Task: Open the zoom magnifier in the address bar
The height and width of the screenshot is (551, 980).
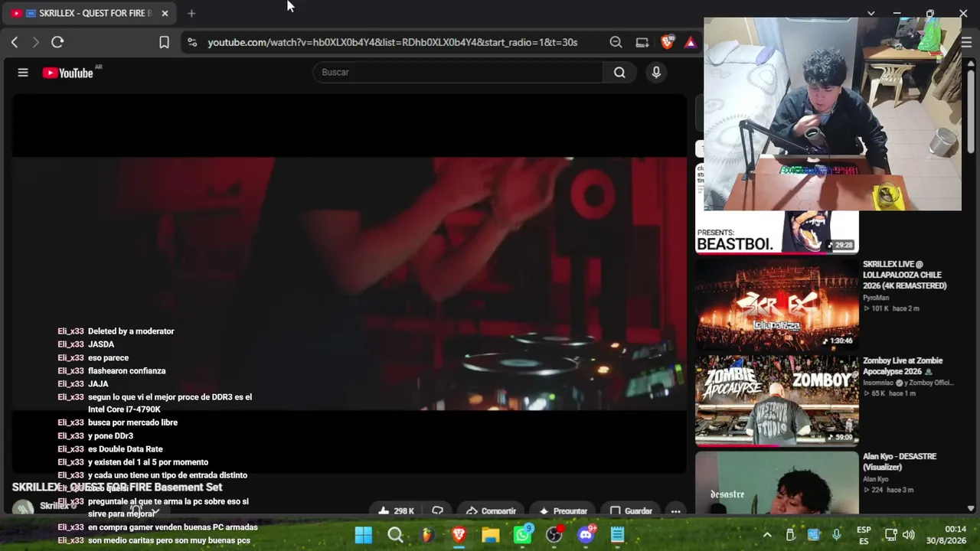Action: pyautogui.click(x=616, y=42)
